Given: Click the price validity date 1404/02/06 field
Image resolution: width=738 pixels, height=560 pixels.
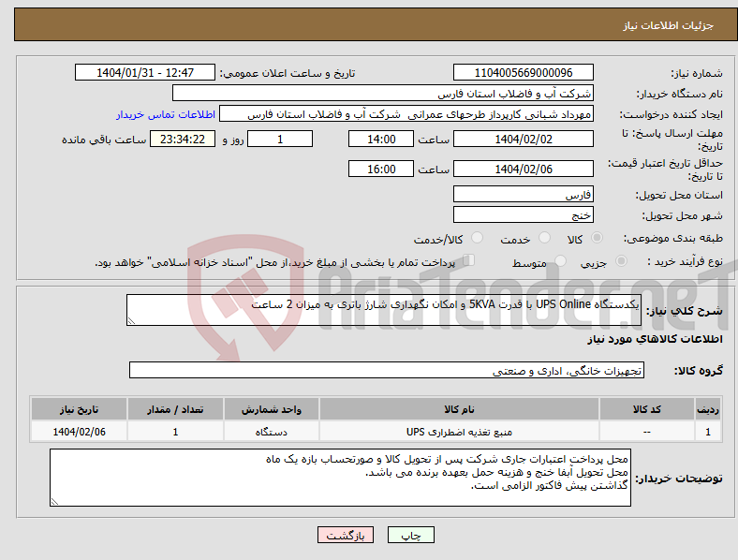Looking at the screenshot, I should 523,169.
